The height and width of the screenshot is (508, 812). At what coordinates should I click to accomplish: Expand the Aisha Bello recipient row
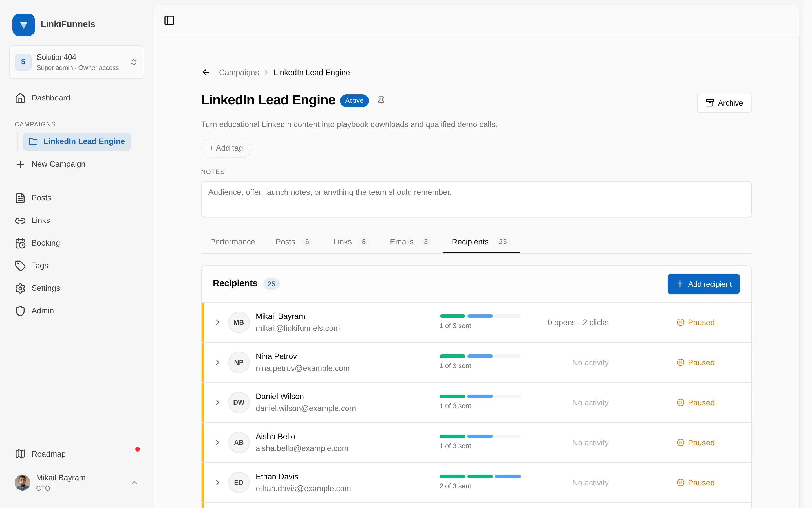pyautogui.click(x=217, y=443)
